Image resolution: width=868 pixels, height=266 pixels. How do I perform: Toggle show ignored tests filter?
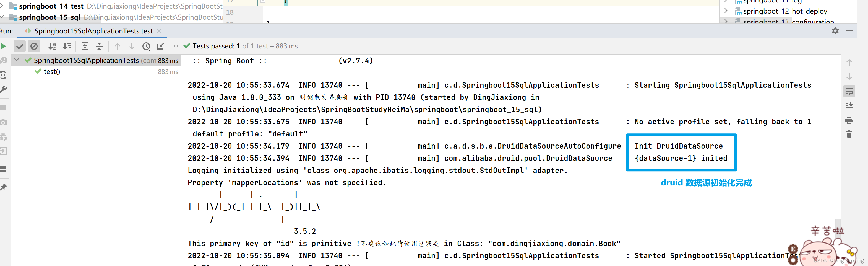[x=34, y=46]
